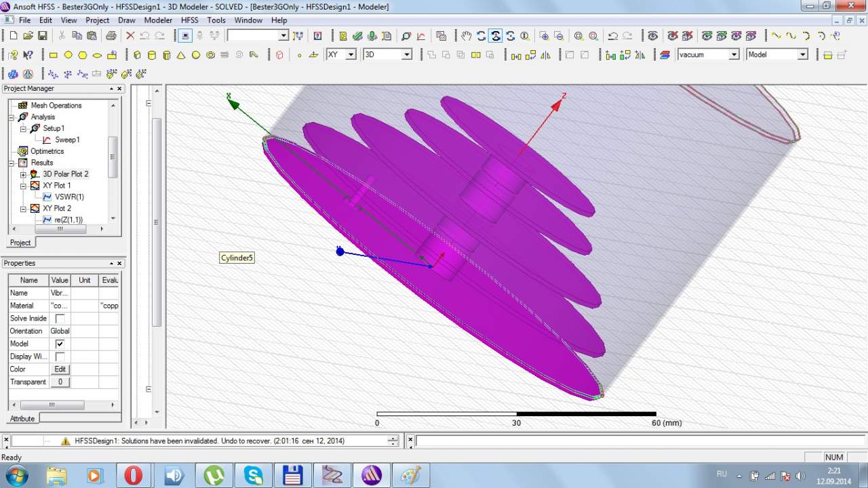Click the Color Edit button
Viewport: 868px width, 488px height.
[60, 369]
